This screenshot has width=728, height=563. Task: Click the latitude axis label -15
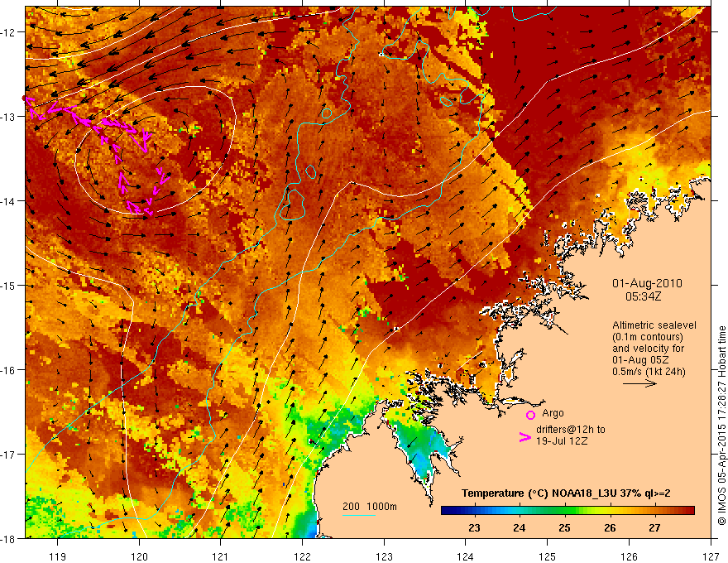click(9, 286)
